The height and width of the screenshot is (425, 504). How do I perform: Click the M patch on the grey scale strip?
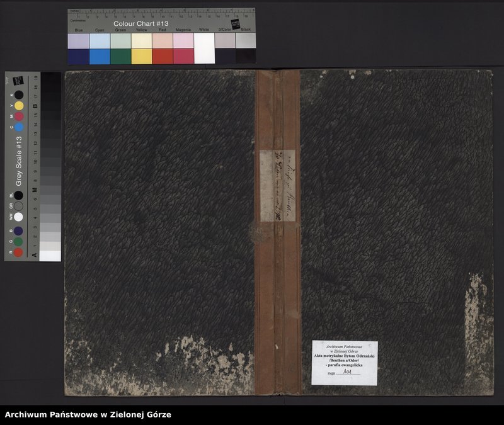coord(18,116)
